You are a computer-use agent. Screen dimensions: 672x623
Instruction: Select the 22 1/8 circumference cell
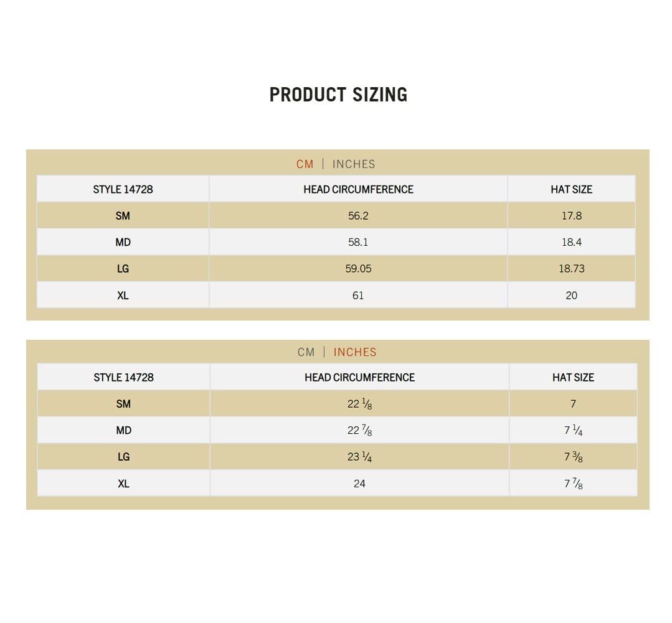coord(359,404)
